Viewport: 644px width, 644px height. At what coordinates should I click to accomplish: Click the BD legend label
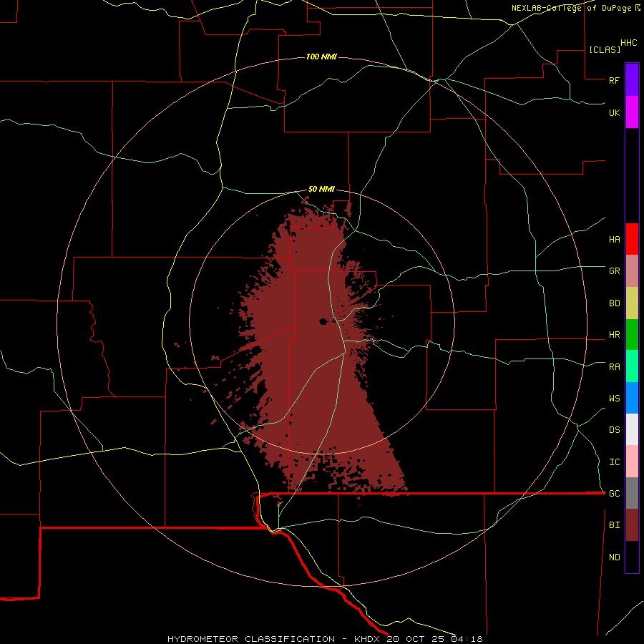(x=614, y=303)
